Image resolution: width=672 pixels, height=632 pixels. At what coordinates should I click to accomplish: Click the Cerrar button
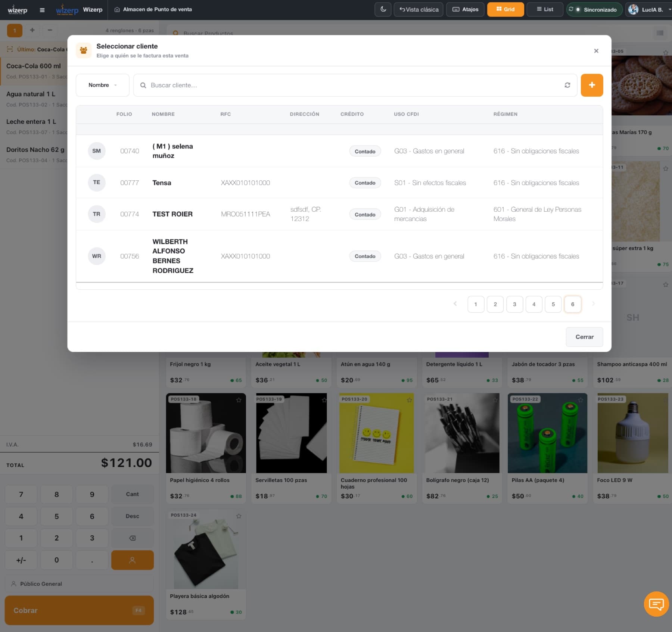click(584, 337)
